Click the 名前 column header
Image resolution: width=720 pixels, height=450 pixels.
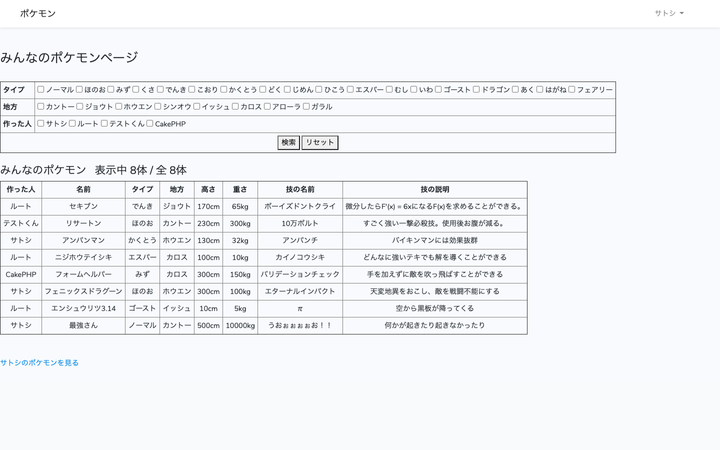tap(84, 189)
